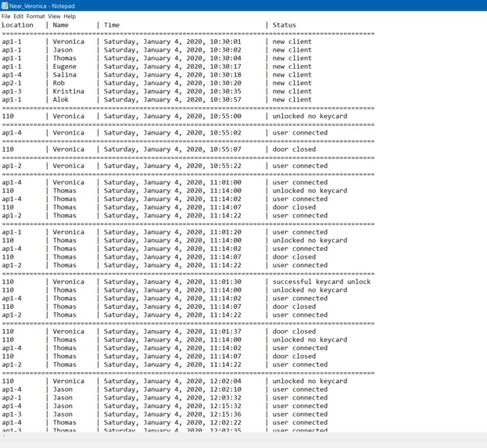Click the Time column header text
The height and width of the screenshot is (448, 487).
(x=112, y=25)
